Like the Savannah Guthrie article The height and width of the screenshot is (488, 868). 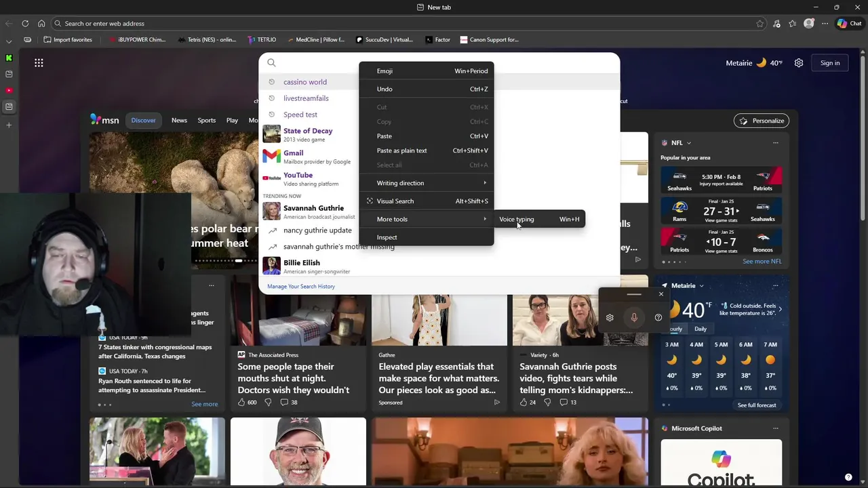[x=524, y=402]
